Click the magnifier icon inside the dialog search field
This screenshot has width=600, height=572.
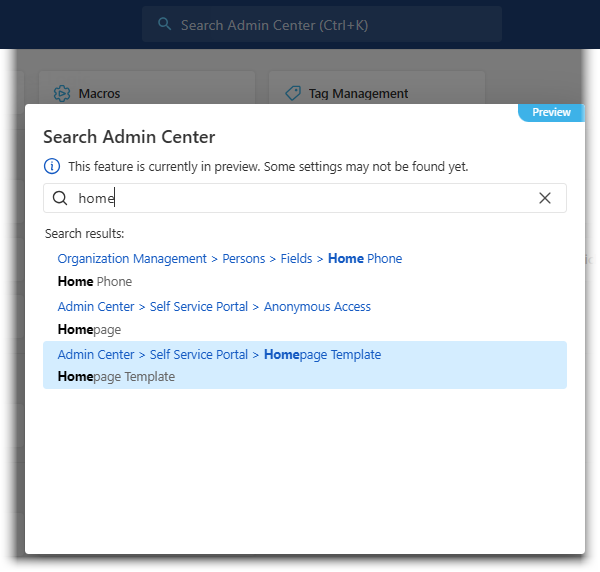tap(60, 198)
